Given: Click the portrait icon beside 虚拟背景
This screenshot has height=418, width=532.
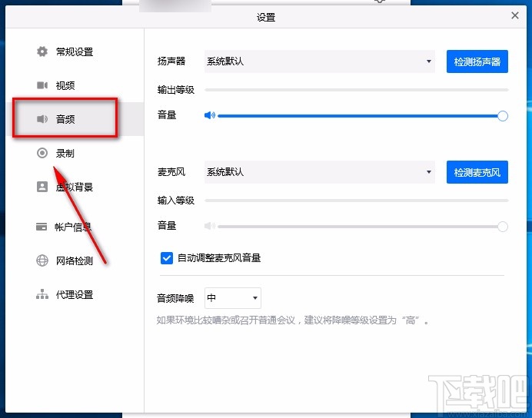Looking at the screenshot, I should [x=42, y=187].
